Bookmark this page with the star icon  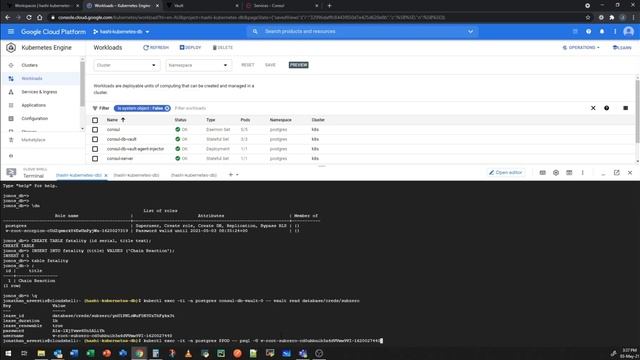pos(588,18)
